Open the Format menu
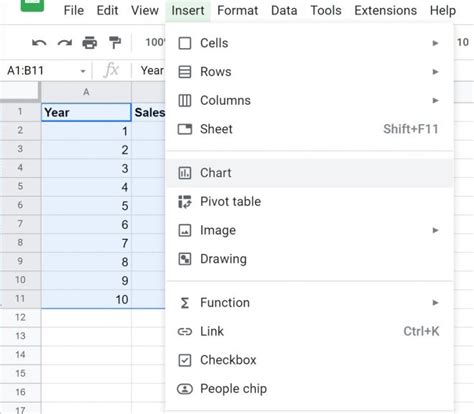This screenshot has width=474, height=414. click(237, 10)
